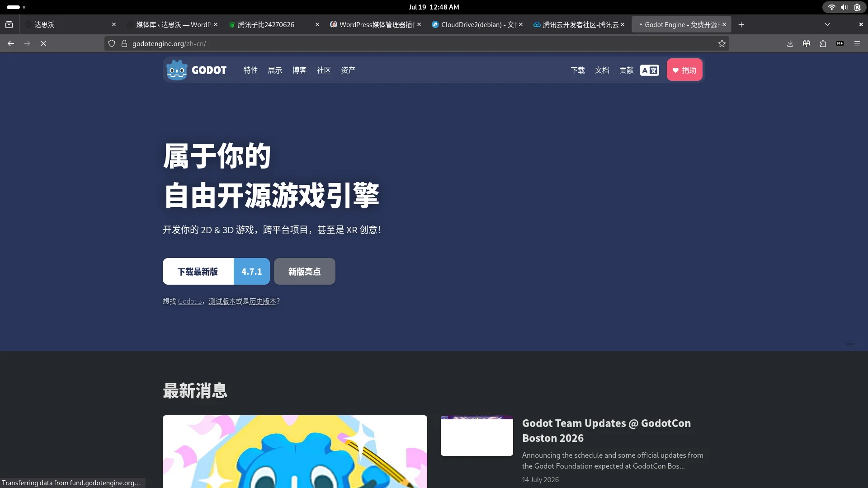
Task: Follow the Godot 3 link
Action: (190, 301)
